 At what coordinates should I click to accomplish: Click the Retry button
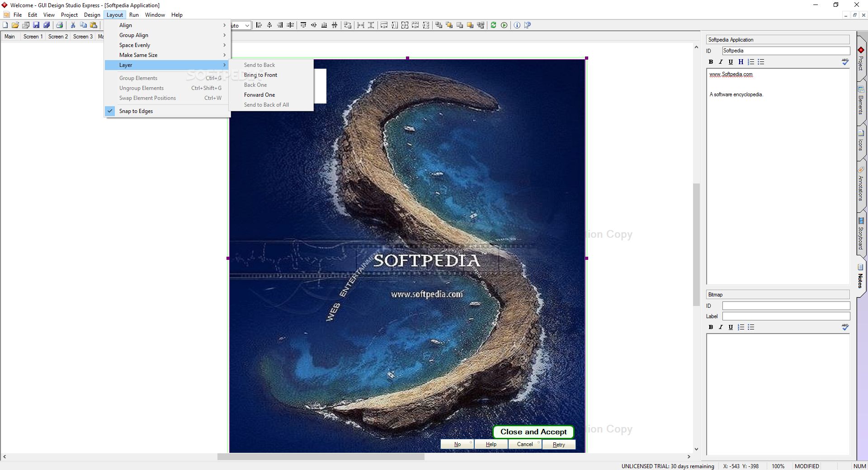559,445
